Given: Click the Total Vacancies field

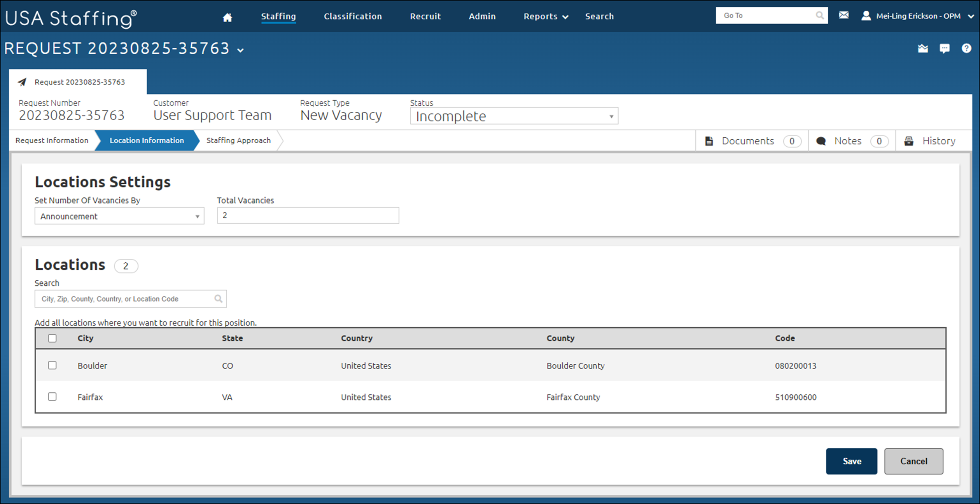Looking at the screenshot, I should (308, 216).
